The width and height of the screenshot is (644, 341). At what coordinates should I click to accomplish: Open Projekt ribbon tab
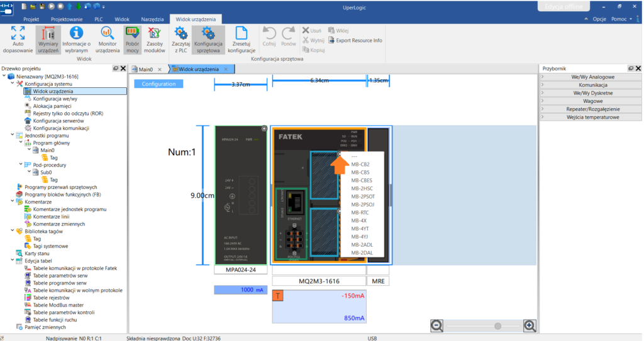31,19
